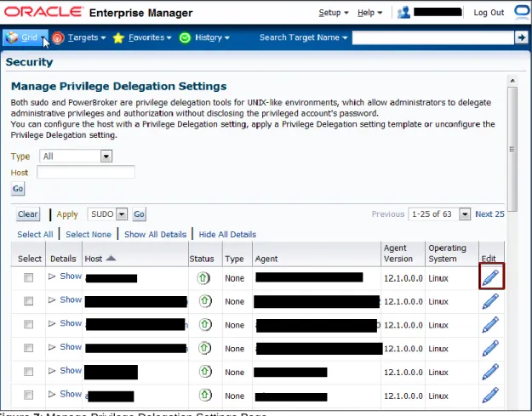This screenshot has width=532, height=416.
Task: Click the search go arrow icon
Action: click(522, 37)
